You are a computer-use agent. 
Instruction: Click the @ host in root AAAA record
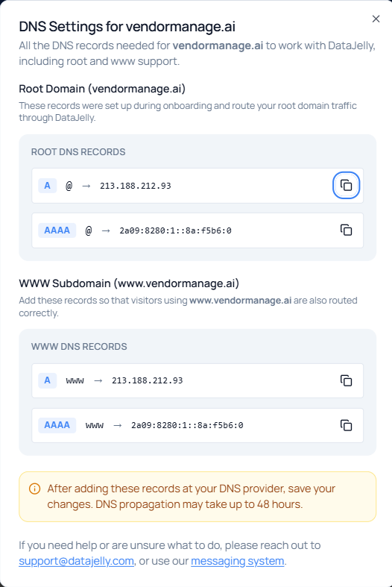[88, 230]
